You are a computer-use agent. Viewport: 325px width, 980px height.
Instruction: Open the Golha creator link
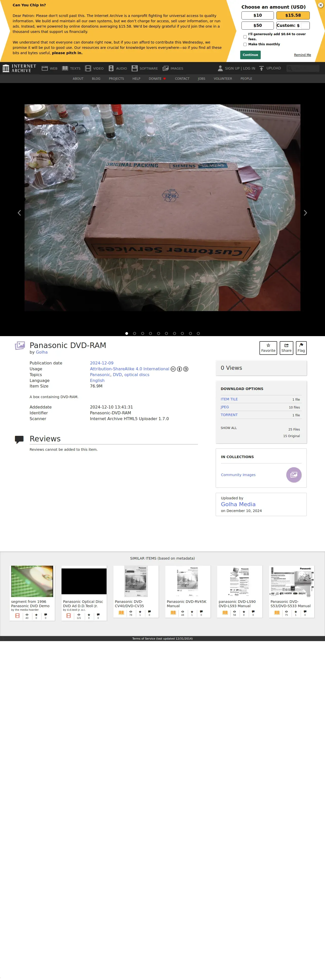tap(42, 352)
